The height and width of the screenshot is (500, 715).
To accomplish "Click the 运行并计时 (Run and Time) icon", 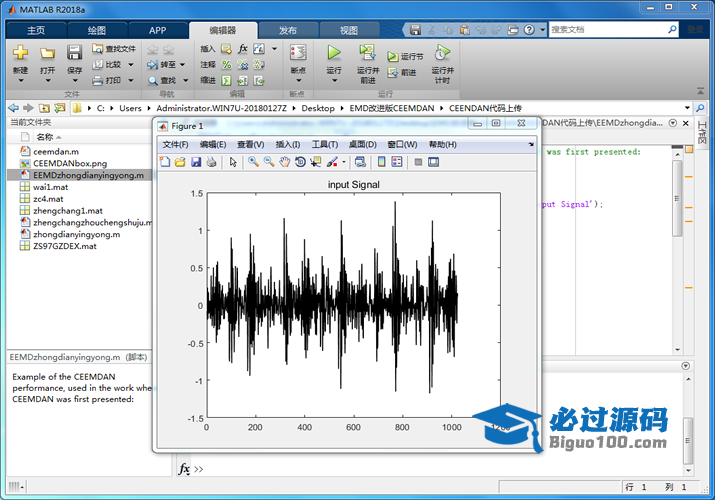I will [x=442, y=52].
